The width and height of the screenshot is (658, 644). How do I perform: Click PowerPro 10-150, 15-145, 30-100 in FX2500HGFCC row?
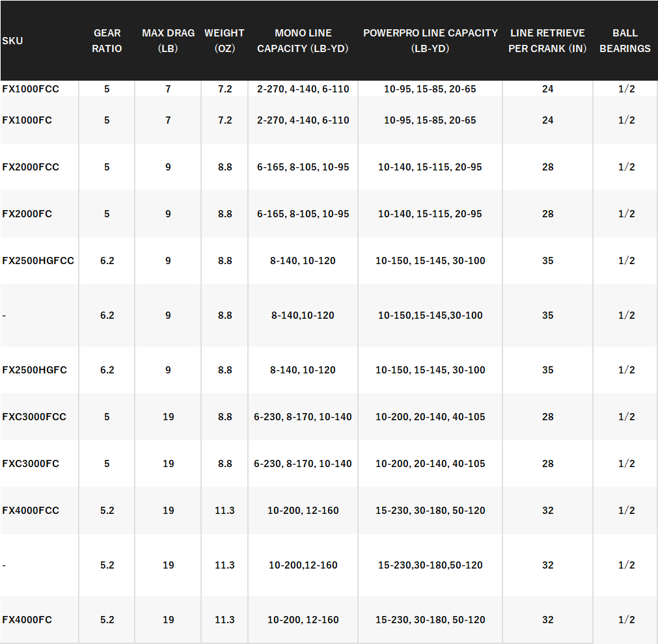pyautogui.click(x=430, y=261)
